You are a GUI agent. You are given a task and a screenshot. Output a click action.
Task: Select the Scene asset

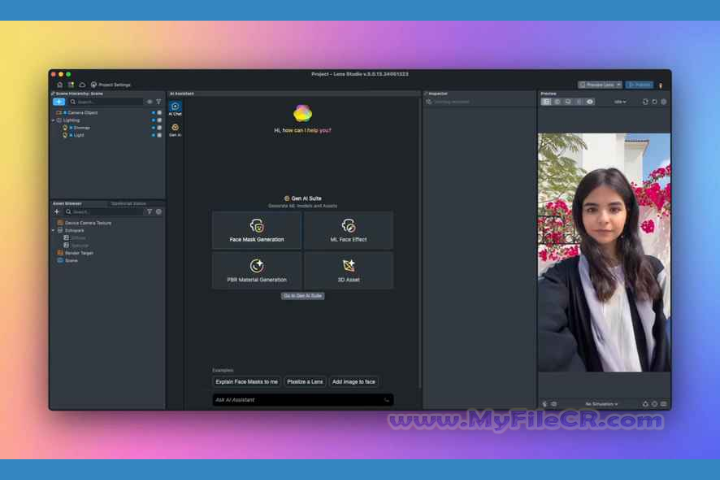pyautogui.click(x=67, y=260)
